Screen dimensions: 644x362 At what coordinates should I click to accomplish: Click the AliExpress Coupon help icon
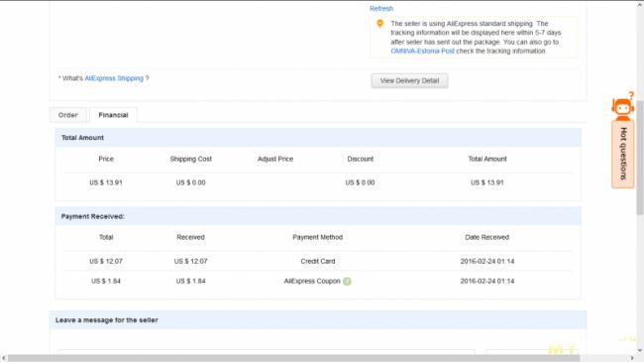pyautogui.click(x=347, y=282)
